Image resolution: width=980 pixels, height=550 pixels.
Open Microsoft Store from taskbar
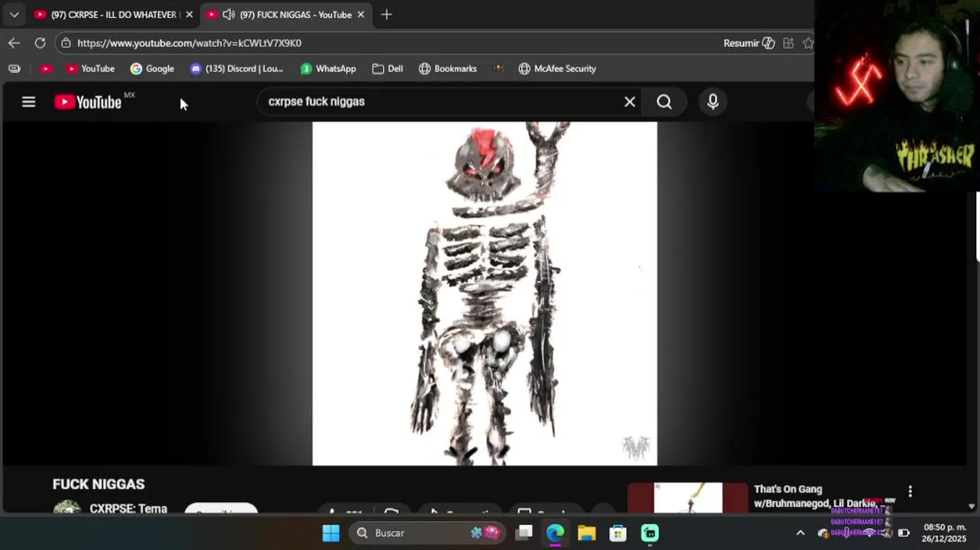[617, 532]
